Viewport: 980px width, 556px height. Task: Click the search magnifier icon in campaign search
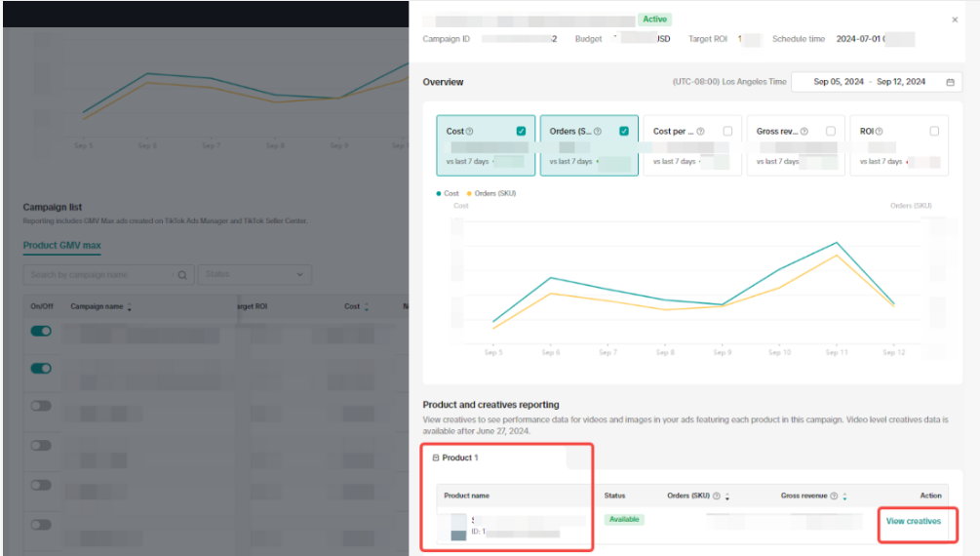click(182, 275)
